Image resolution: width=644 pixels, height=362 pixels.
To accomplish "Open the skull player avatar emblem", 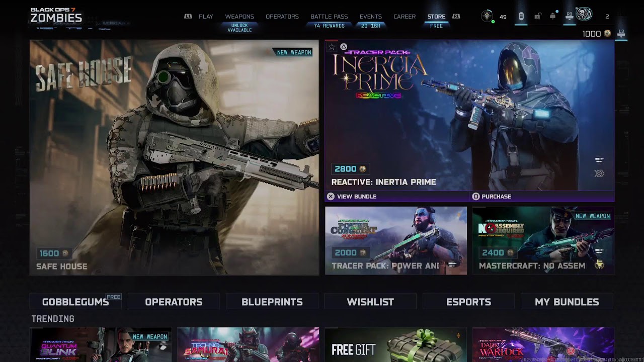I will pos(584,15).
